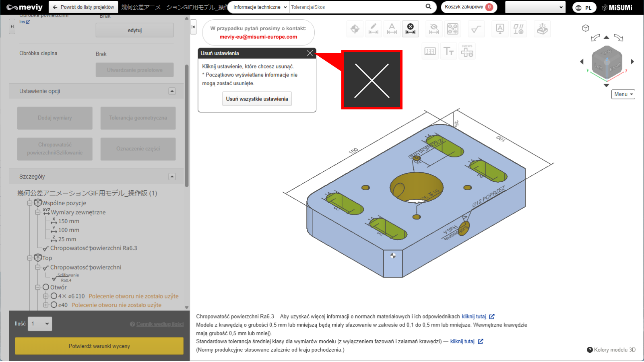The width and height of the screenshot is (644, 362).
Task: Click the geometric tolerance symbols icon
Action: [x=518, y=29]
